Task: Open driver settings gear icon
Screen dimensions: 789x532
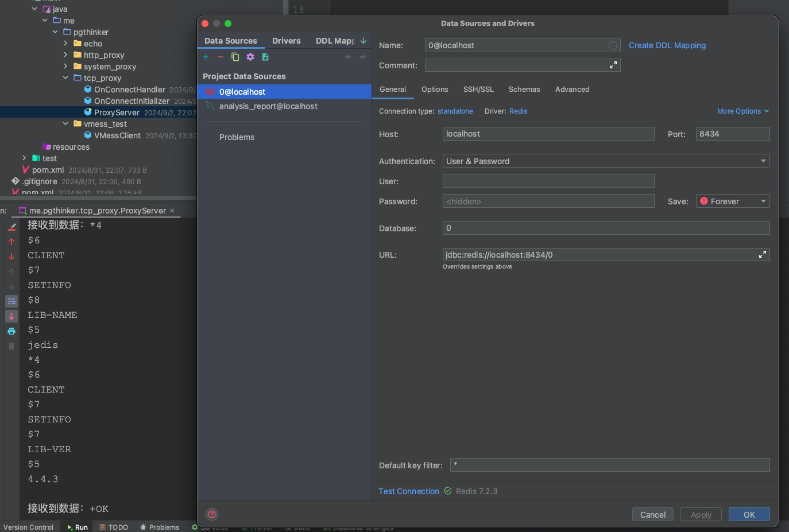Action: point(250,57)
